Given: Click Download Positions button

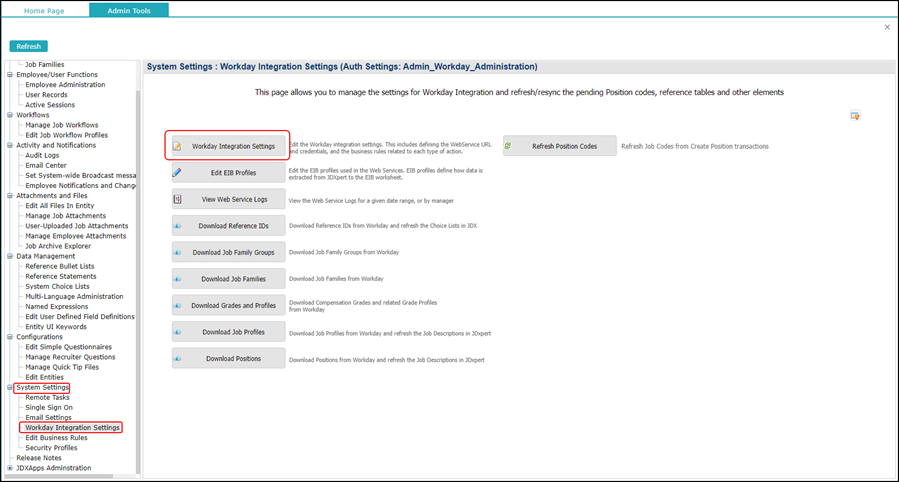Looking at the screenshot, I should [229, 359].
